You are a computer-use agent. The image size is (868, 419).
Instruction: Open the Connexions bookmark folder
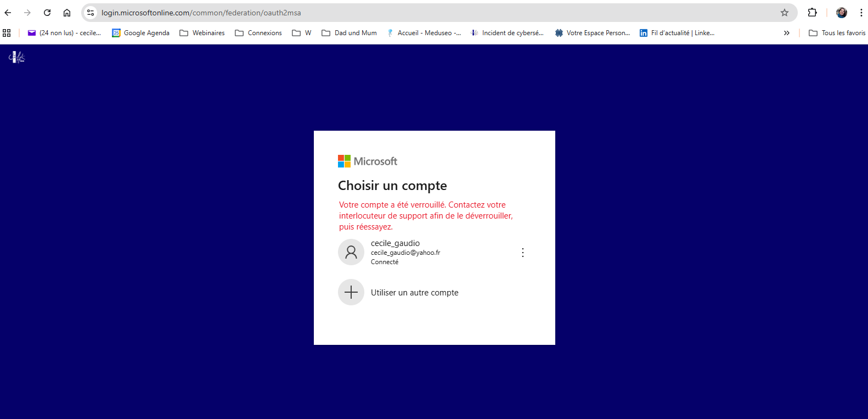point(258,33)
